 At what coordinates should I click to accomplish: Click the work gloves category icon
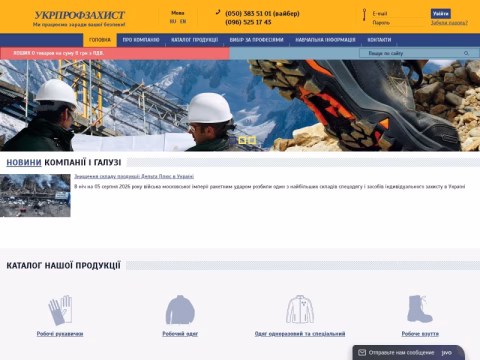point(60,310)
